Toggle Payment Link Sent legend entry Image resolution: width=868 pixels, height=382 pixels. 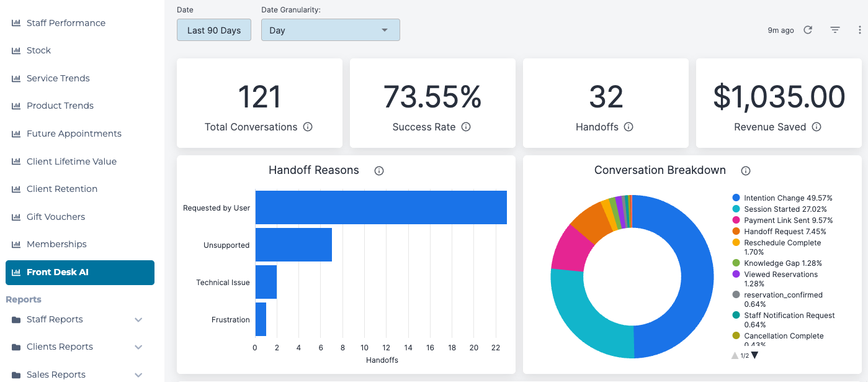(782, 221)
